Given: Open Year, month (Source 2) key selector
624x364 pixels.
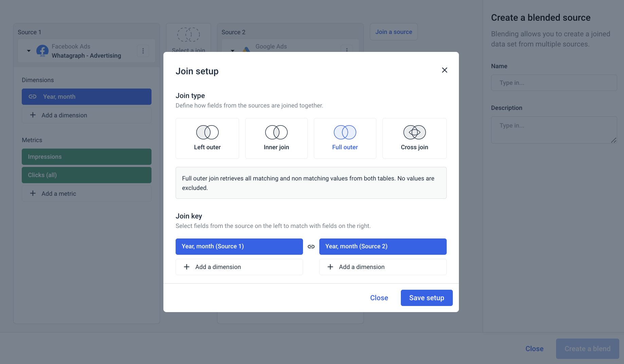Looking at the screenshot, I should tap(383, 247).
